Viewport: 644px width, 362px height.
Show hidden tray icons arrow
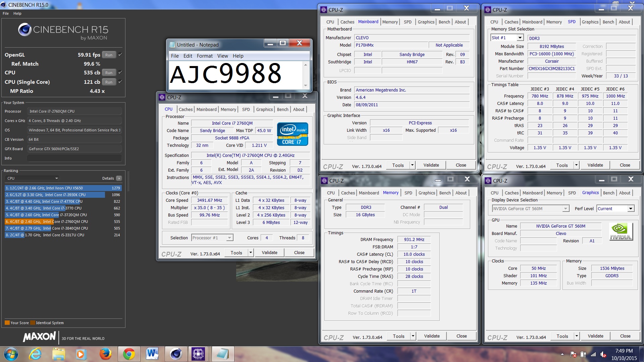[x=562, y=354]
